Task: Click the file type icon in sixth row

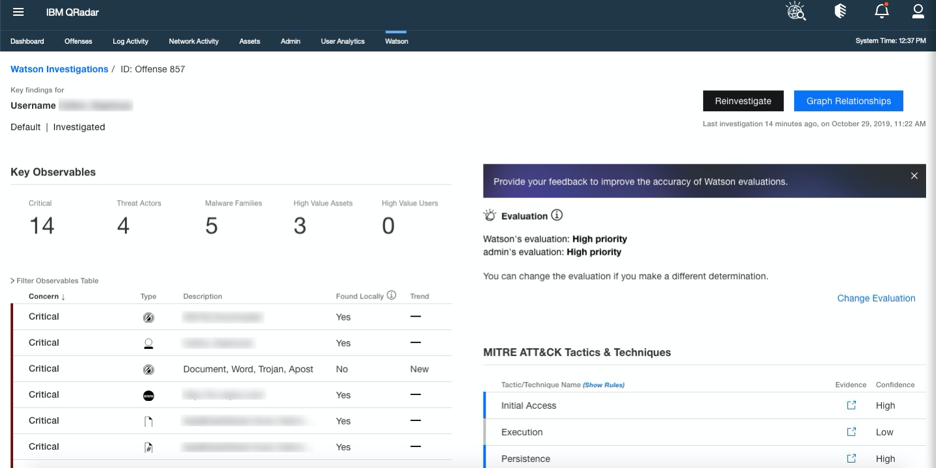Action: (149, 447)
